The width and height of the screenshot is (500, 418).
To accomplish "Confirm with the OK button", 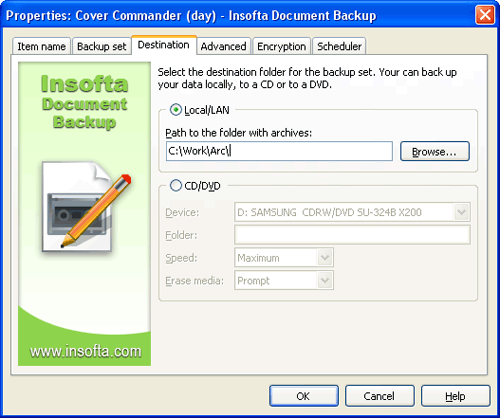I will [304, 396].
